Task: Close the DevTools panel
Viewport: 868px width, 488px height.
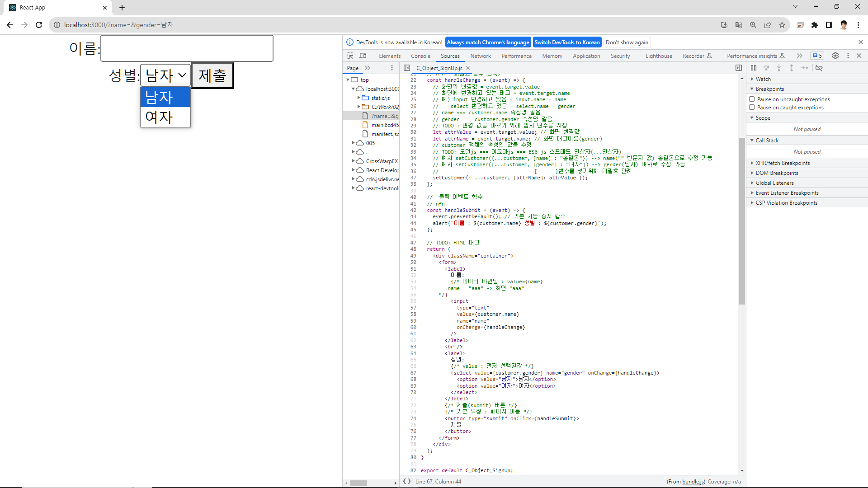Action: 859,56
